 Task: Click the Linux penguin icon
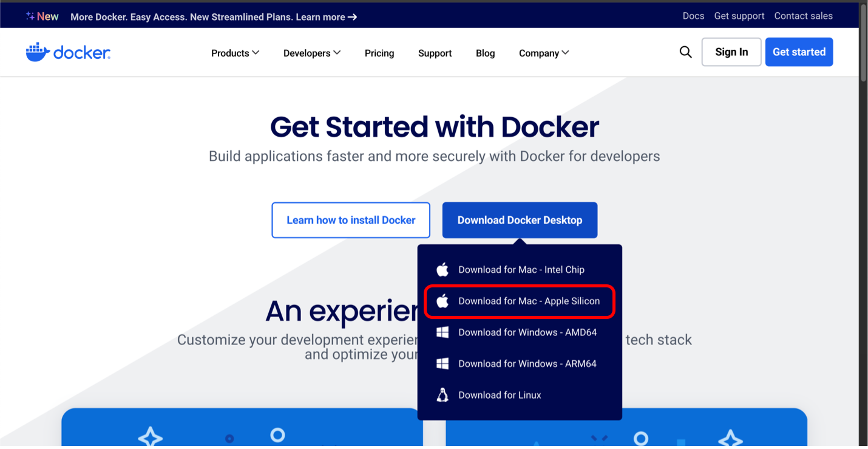coord(442,396)
